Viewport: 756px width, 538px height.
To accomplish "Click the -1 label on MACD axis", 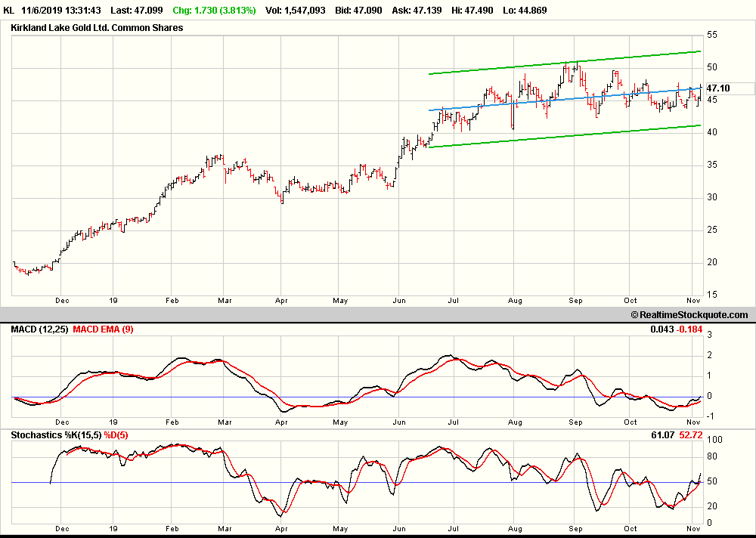I will click(x=710, y=416).
